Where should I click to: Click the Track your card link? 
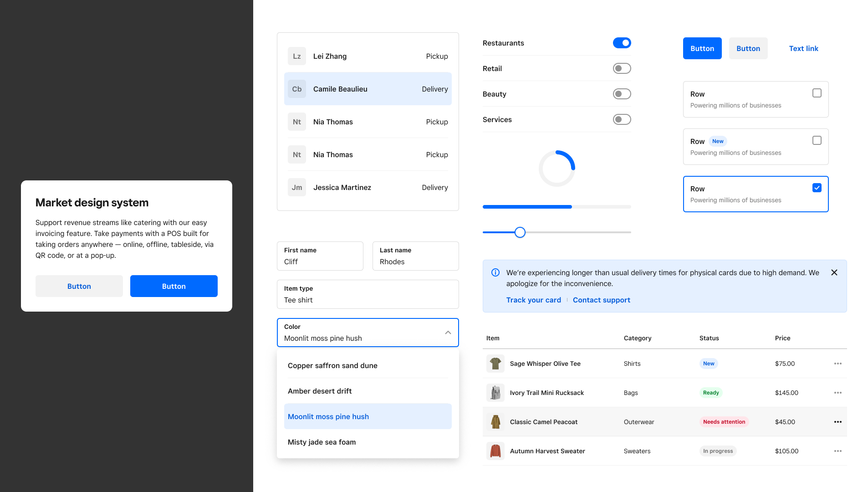coord(533,300)
